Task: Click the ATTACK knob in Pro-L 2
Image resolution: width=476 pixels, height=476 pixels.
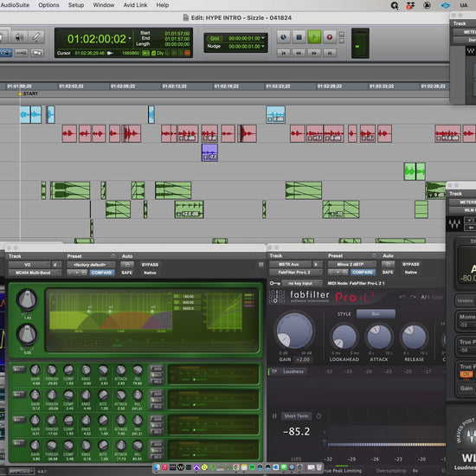Action: tap(379, 337)
